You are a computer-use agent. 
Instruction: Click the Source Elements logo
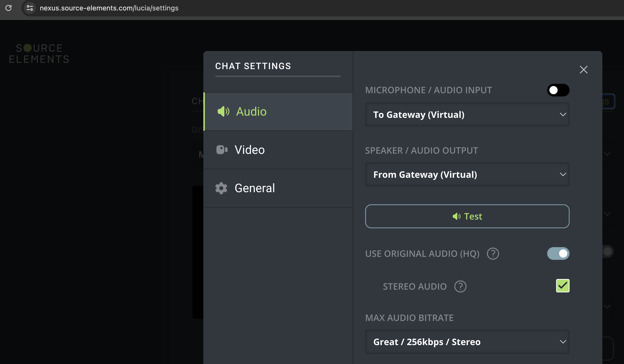point(39,53)
